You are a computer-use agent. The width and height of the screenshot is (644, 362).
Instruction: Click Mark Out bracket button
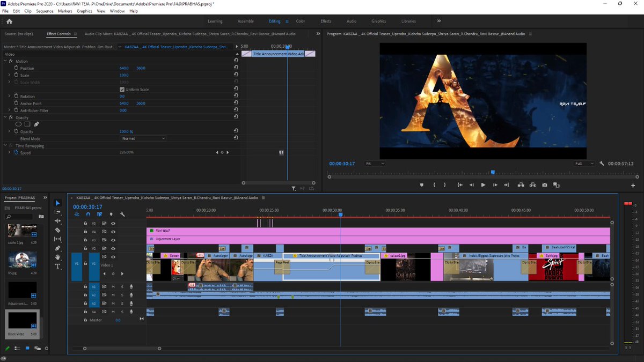pos(445,185)
